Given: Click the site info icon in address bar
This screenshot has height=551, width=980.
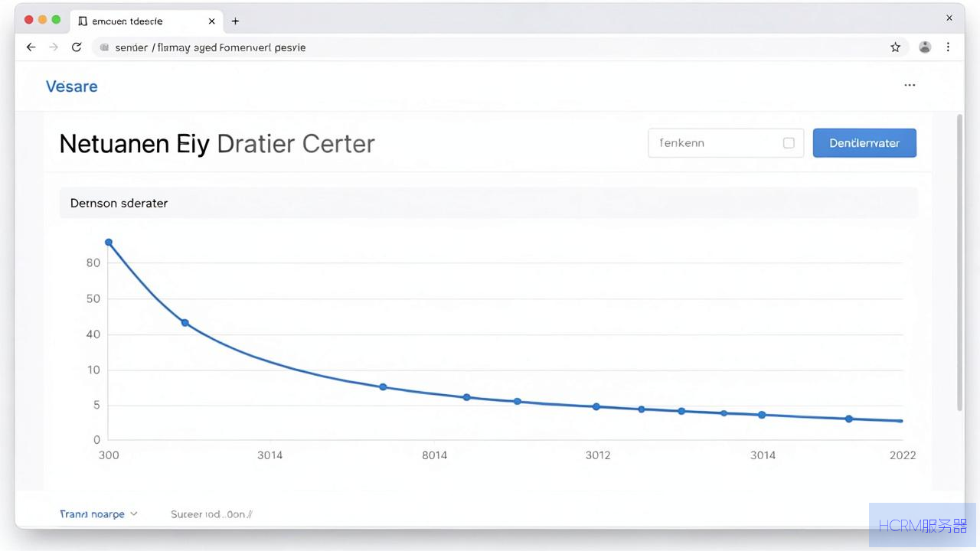Looking at the screenshot, I should coord(105,47).
